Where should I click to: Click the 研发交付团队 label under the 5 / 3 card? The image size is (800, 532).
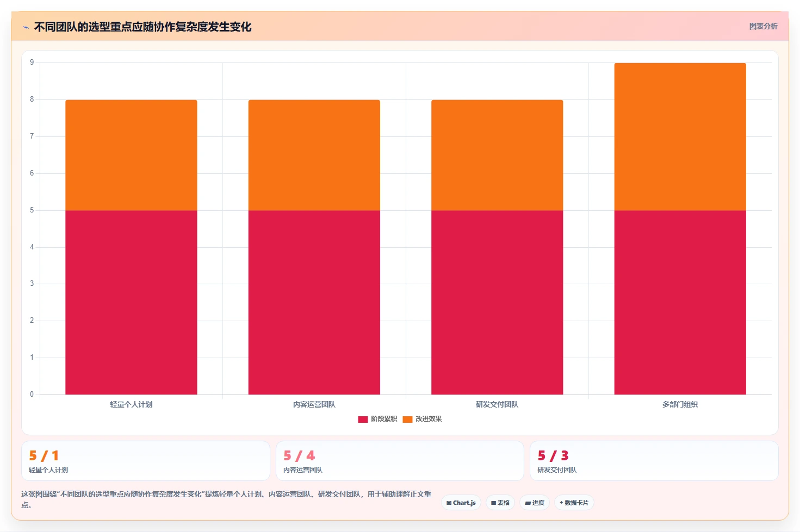557,470
